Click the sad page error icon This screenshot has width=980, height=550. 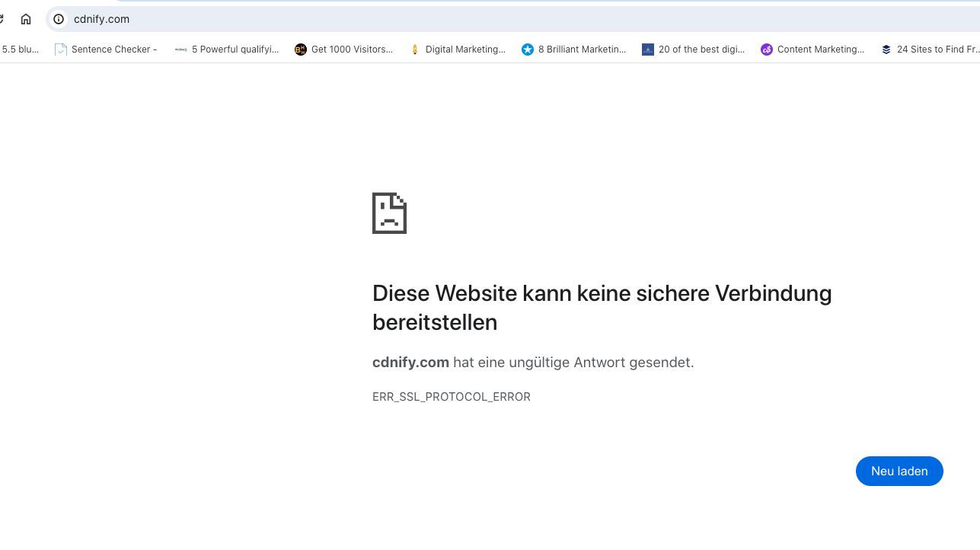pos(389,213)
